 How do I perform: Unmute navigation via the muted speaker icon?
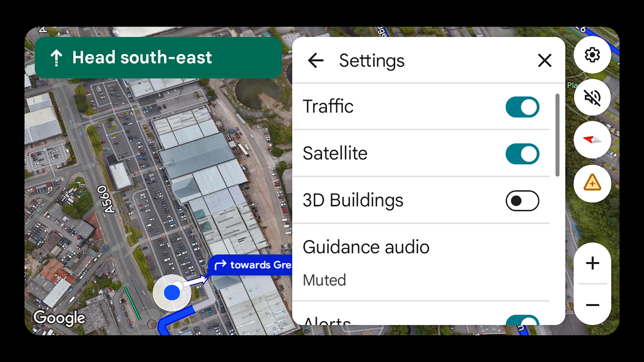click(592, 97)
